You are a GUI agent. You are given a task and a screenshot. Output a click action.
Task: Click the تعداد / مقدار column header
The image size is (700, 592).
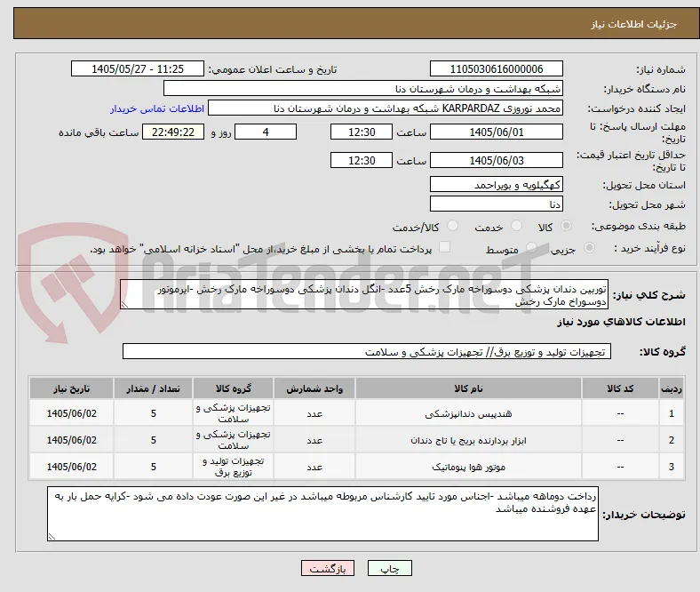click(153, 388)
